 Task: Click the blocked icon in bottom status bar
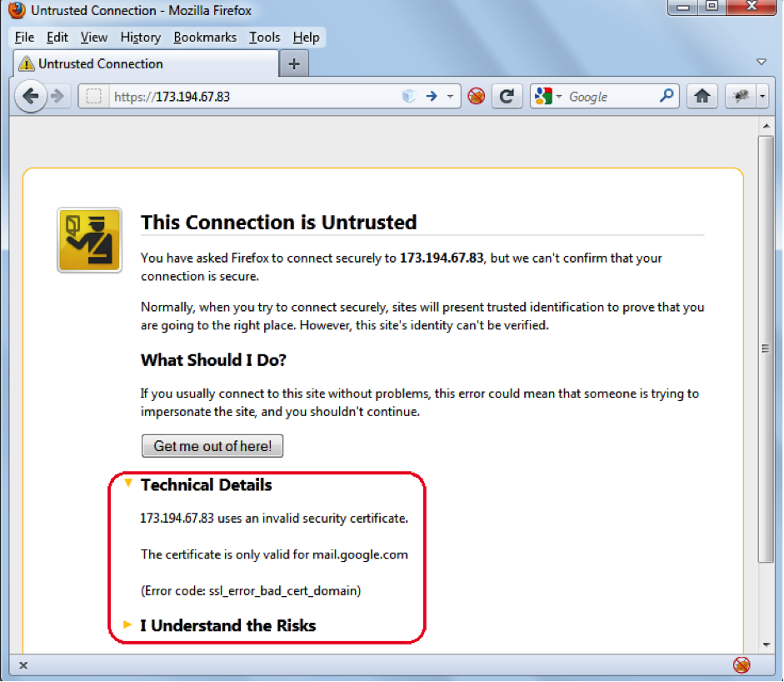(x=741, y=664)
